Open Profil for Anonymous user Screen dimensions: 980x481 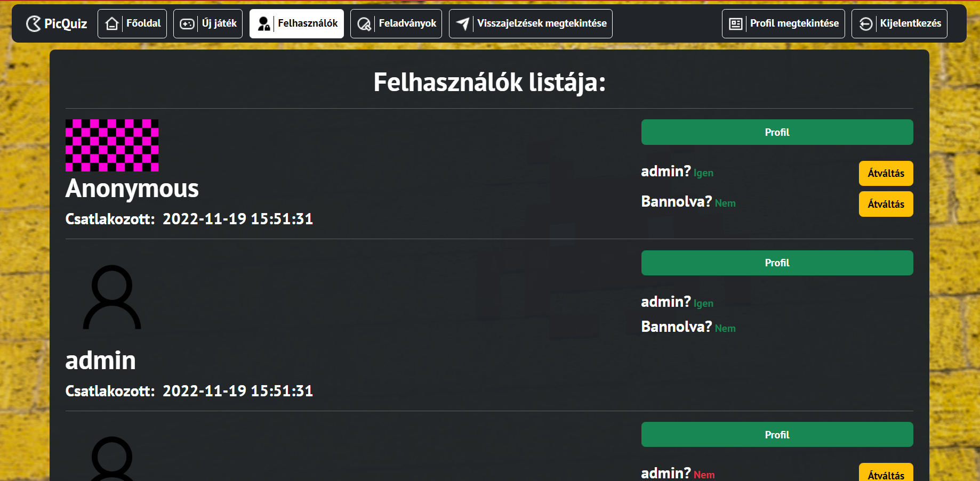777,132
